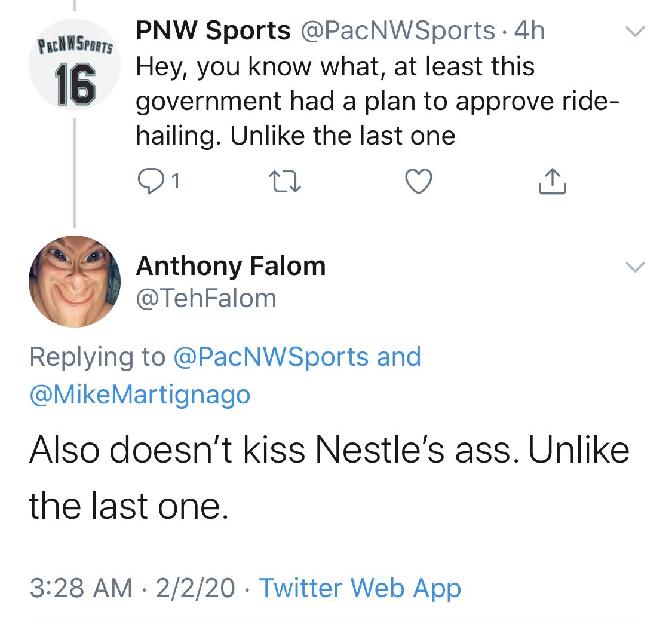Open the @TehFalom handle

(x=206, y=298)
